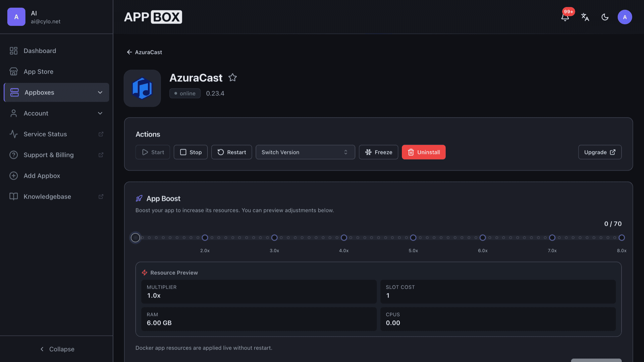This screenshot has width=644, height=362.
Task: Set boost slider to 7.0x stop
Action: 552,238
